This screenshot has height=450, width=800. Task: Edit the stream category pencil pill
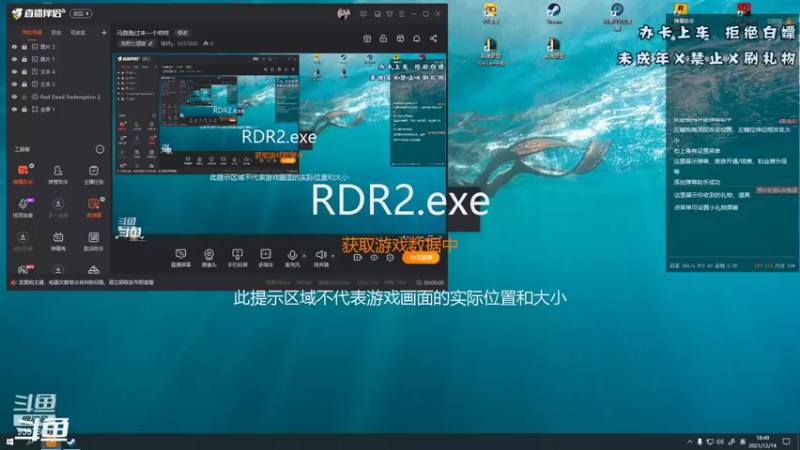click(136, 44)
